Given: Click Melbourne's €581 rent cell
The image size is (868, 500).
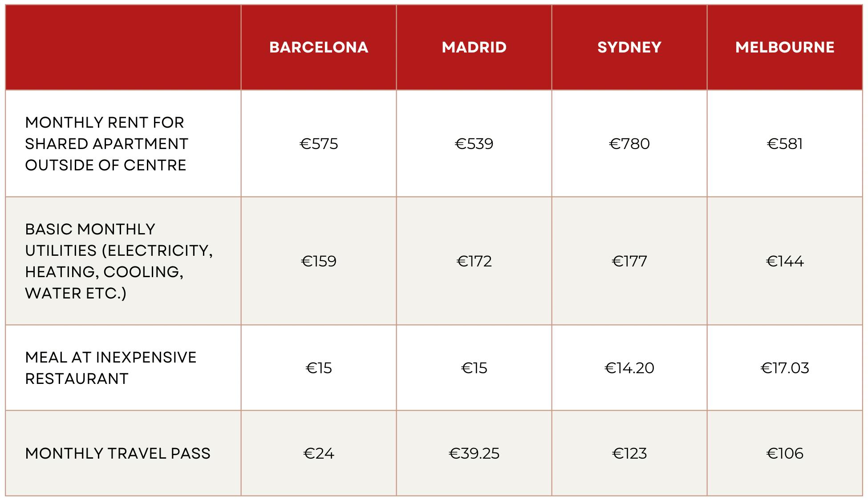Looking at the screenshot, I should point(785,144).
